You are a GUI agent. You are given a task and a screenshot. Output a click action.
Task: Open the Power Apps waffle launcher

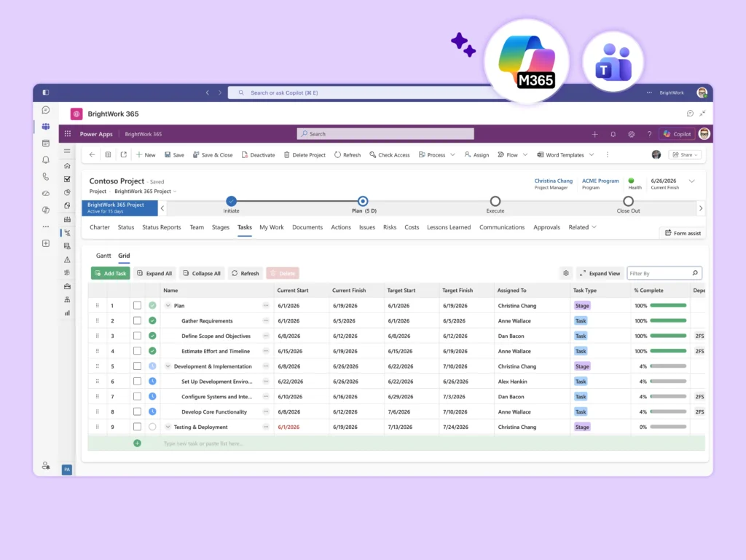click(x=68, y=134)
